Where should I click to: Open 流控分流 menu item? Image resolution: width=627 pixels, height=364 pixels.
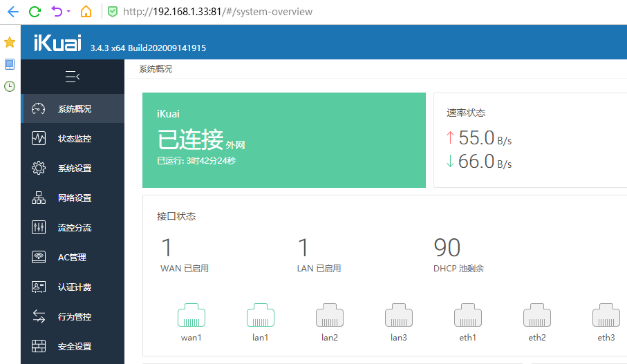pos(73,227)
